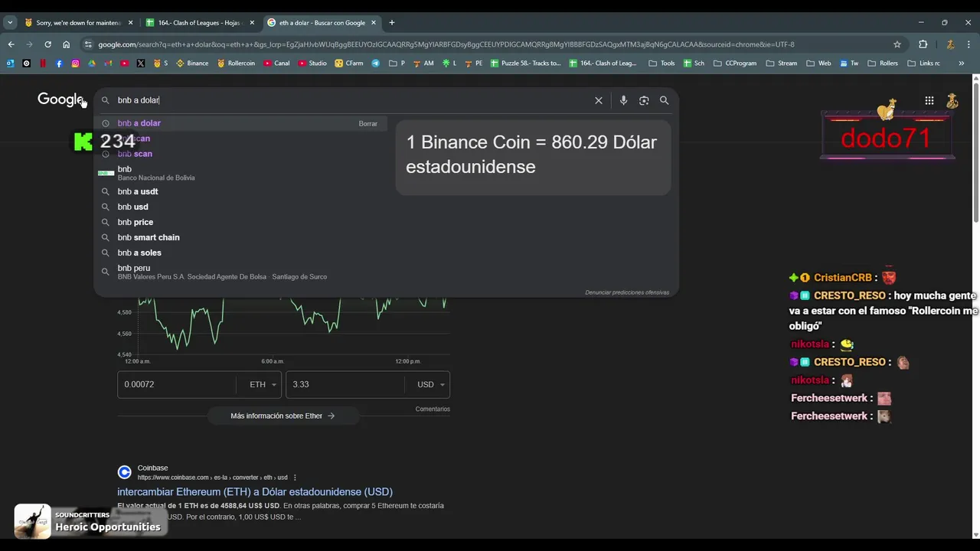Open the Chrome extensions puzzle icon
Viewport: 980px width, 551px height.
click(923, 44)
